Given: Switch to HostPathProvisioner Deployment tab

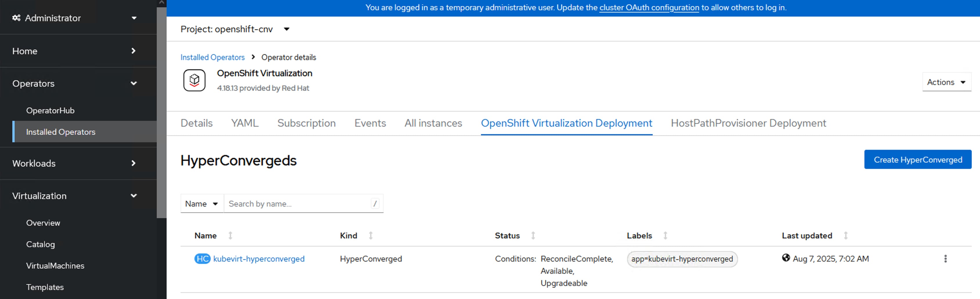Looking at the screenshot, I should pos(748,123).
